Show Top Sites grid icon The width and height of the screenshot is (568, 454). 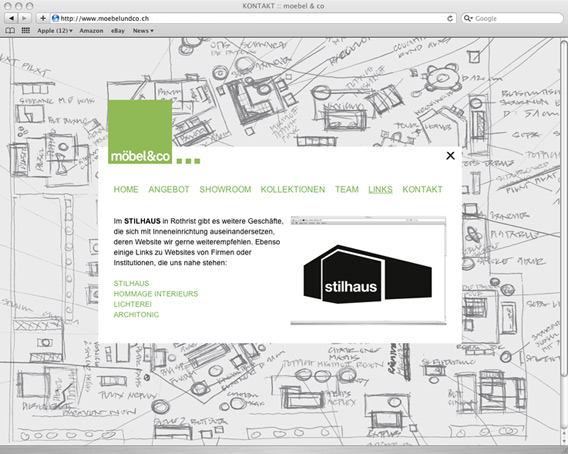pos(25,30)
